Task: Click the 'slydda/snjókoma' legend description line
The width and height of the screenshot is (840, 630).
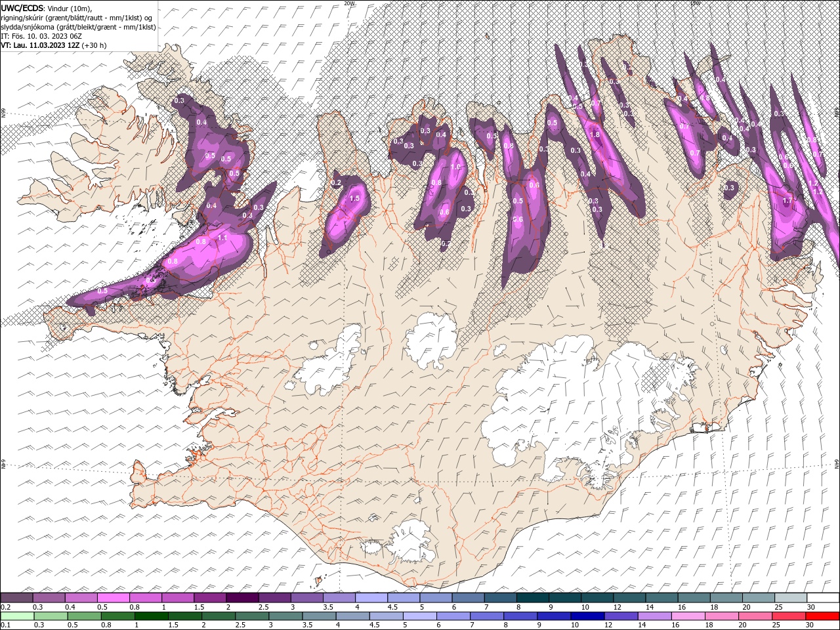Action: 78,27
